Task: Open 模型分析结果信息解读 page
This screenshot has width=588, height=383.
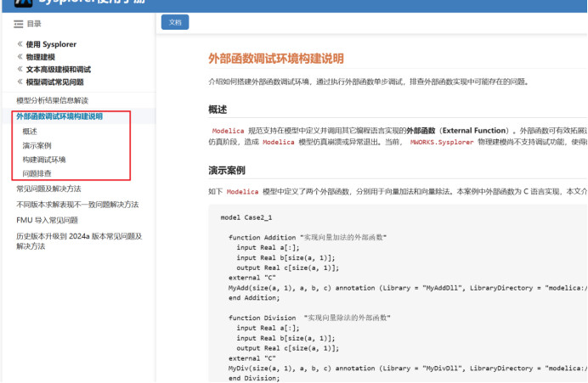Action: 52,100
